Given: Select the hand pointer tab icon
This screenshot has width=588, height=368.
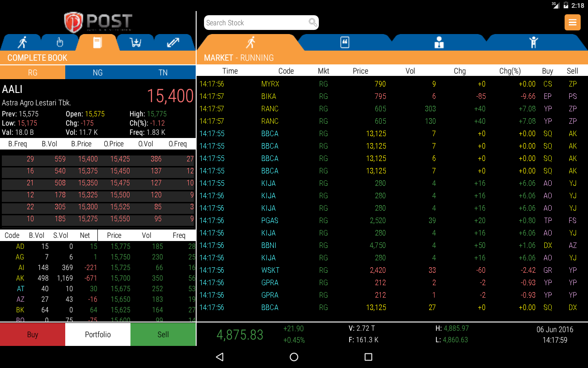Looking at the screenshot, I should pyautogui.click(x=59, y=43).
